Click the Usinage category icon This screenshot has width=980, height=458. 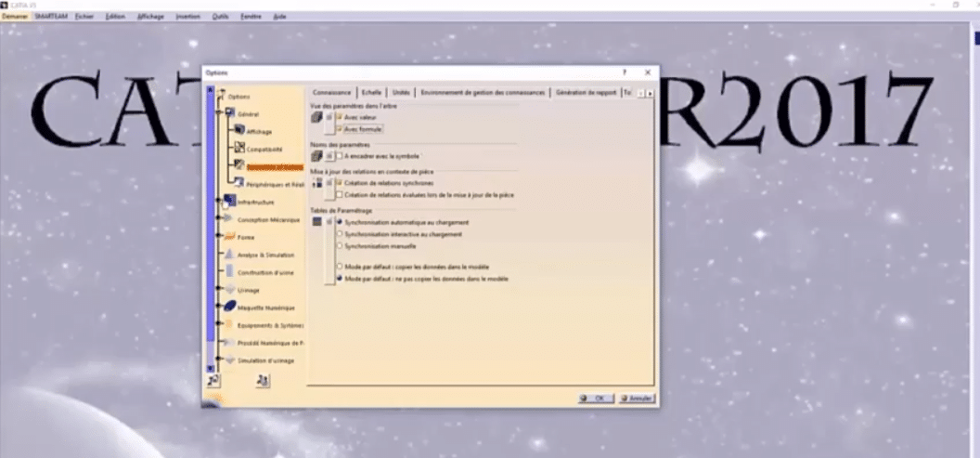click(229, 290)
